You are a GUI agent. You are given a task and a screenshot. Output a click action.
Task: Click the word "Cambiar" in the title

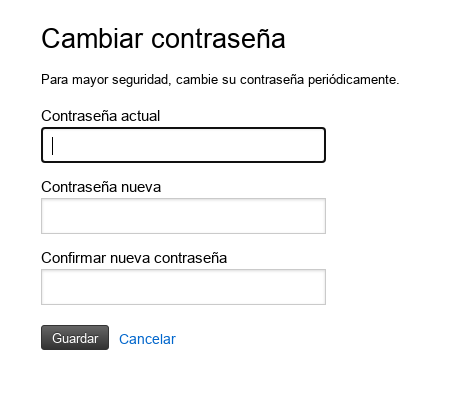click(x=92, y=39)
